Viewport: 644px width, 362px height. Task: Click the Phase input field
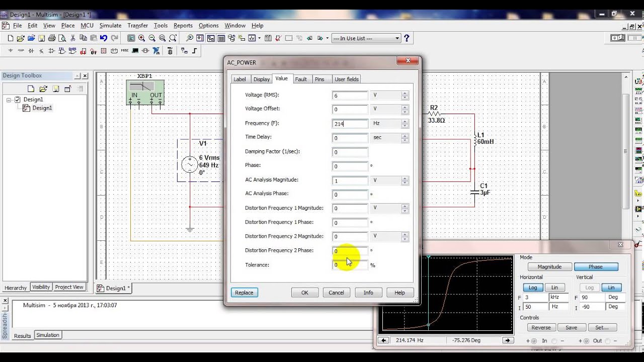350,166
